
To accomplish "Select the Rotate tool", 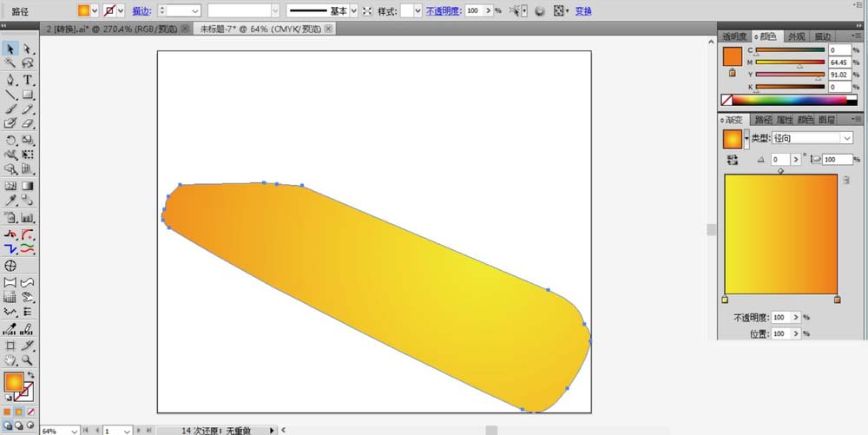I will coord(10,140).
